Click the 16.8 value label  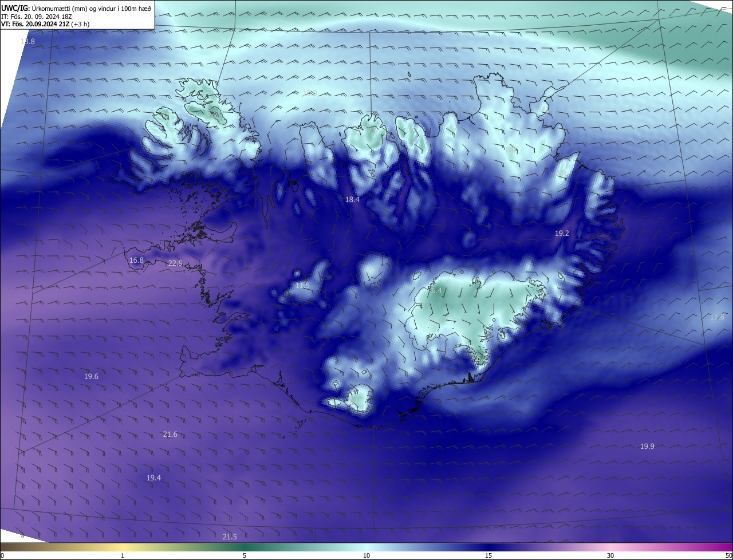coord(136,261)
